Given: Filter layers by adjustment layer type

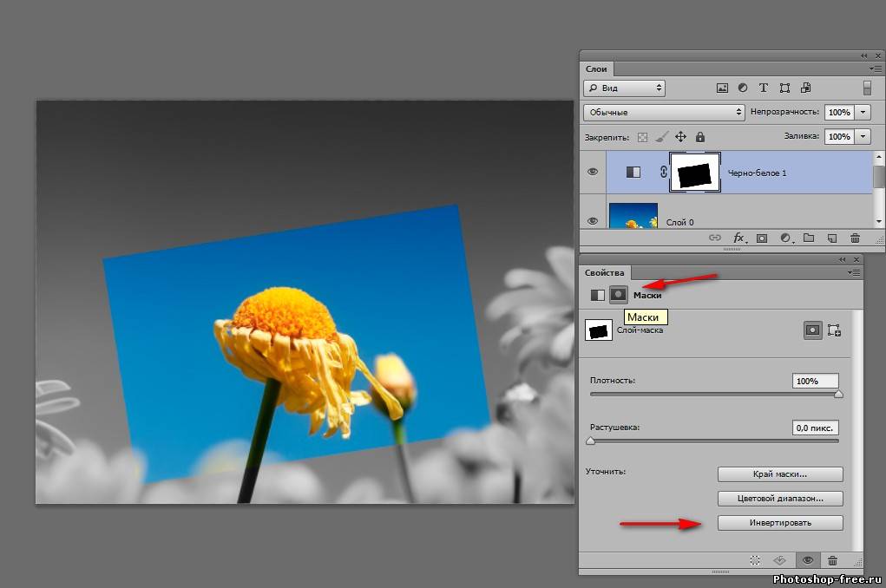Looking at the screenshot, I should point(743,88).
